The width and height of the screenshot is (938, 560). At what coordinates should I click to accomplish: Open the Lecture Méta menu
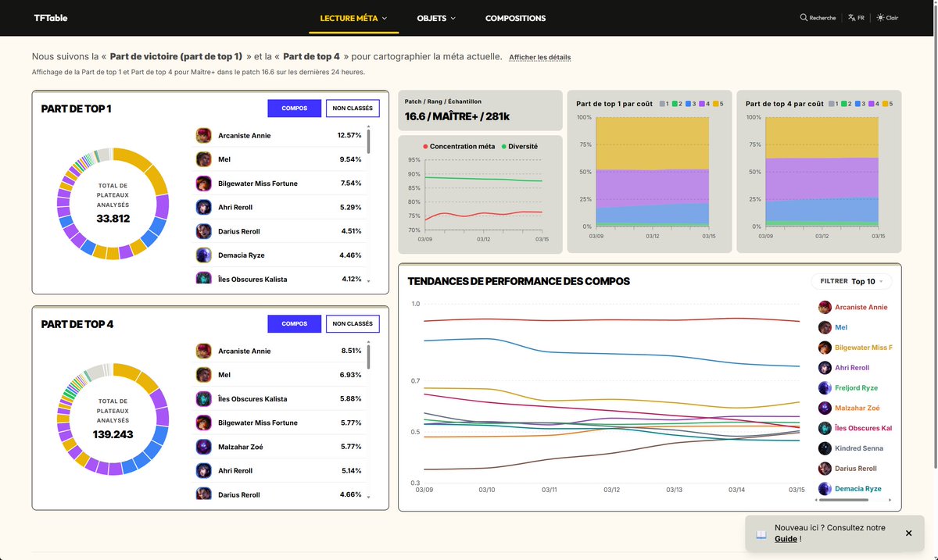pyautogui.click(x=354, y=18)
